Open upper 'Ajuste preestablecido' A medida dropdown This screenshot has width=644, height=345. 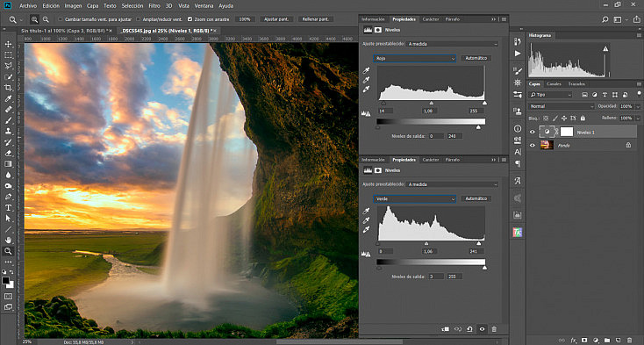pos(452,44)
